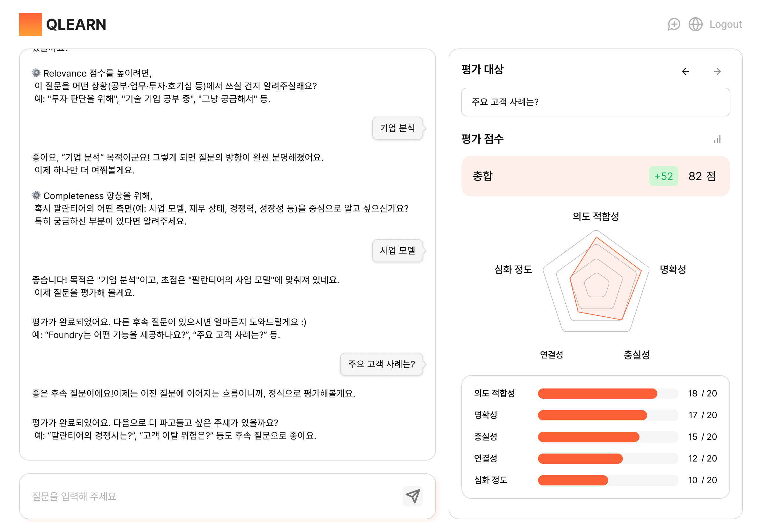762x532 pixels.
Task: Click the gear icon next to Relevance
Action: tap(36, 73)
